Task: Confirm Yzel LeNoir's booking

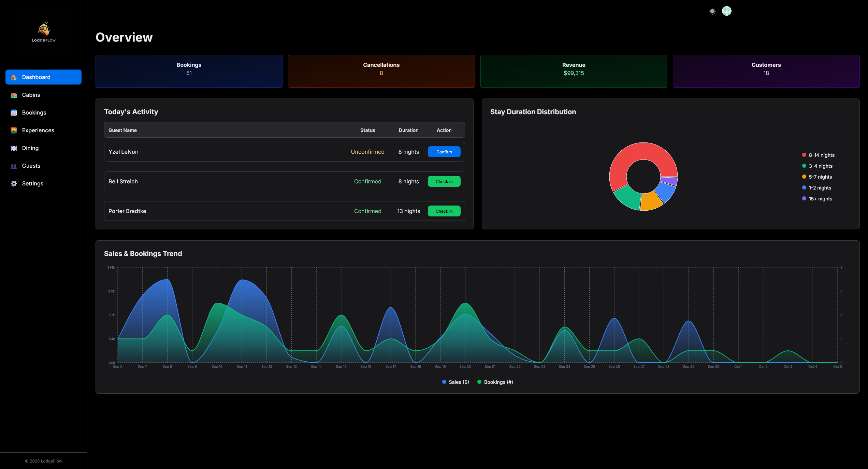Action: click(444, 152)
